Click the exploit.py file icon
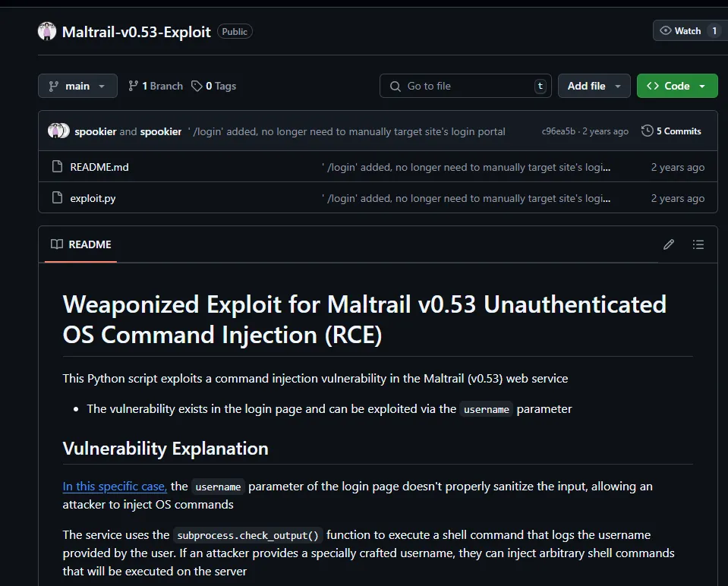This screenshot has width=728, height=586. [57, 197]
